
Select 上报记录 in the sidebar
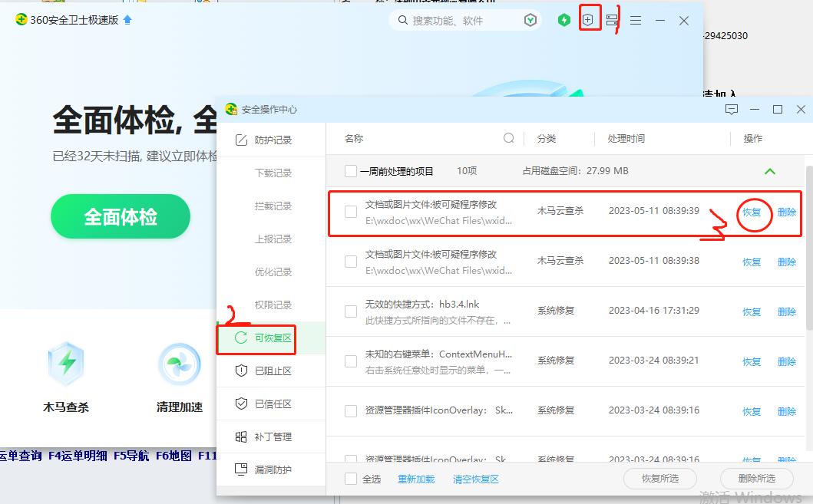click(273, 239)
